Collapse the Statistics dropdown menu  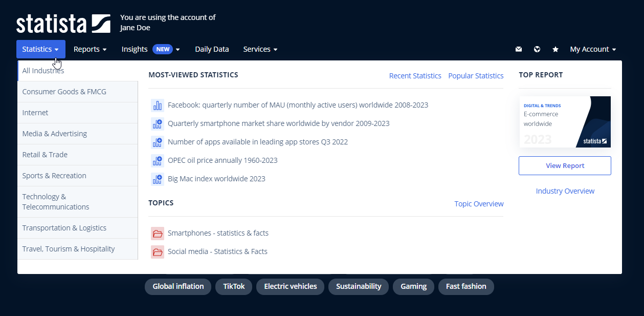tap(41, 49)
